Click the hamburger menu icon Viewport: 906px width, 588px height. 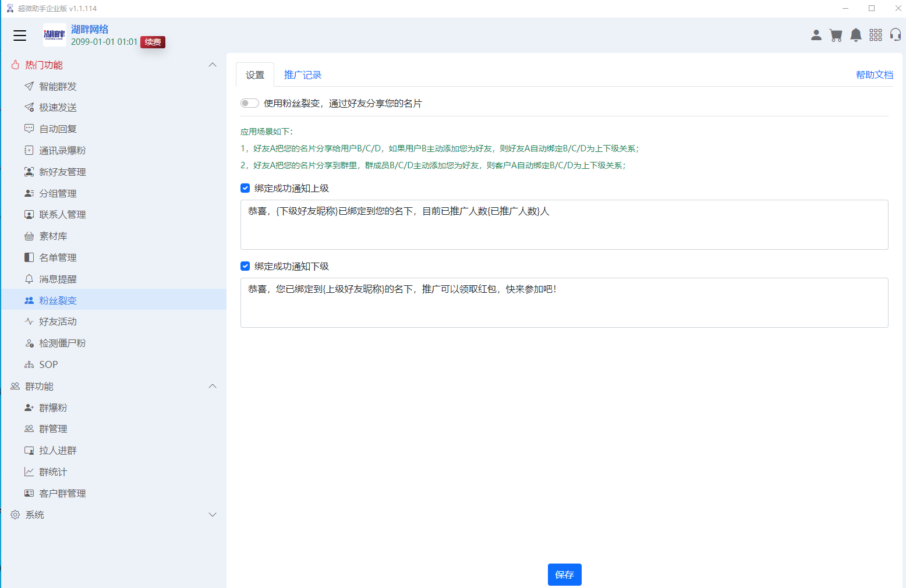[x=19, y=36]
